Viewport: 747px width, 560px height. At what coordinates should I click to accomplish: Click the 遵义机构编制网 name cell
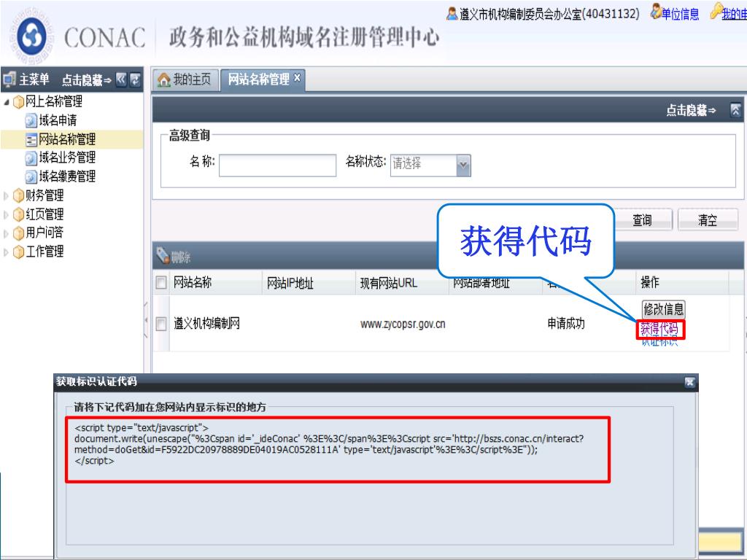(x=206, y=324)
